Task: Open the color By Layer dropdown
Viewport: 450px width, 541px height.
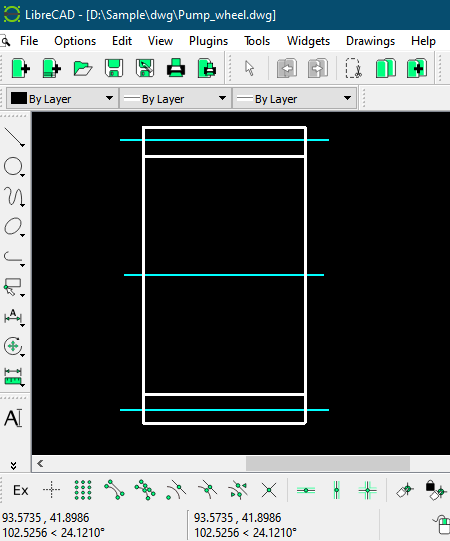Action: 62,99
